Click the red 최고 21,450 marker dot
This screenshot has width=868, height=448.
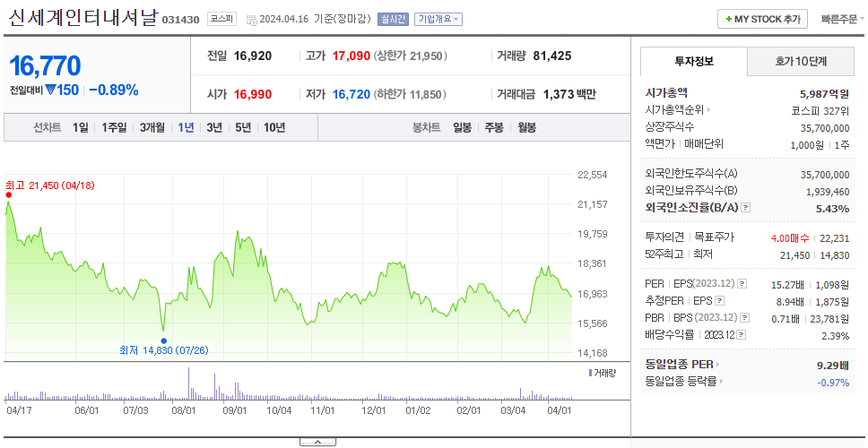coord(8,194)
